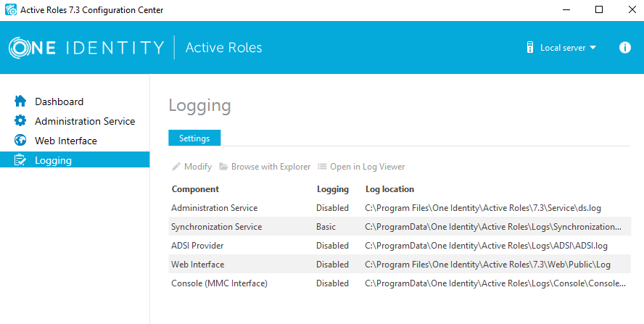
Task: Click Browse with Explorer label
Action: click(x=271, y=166)
